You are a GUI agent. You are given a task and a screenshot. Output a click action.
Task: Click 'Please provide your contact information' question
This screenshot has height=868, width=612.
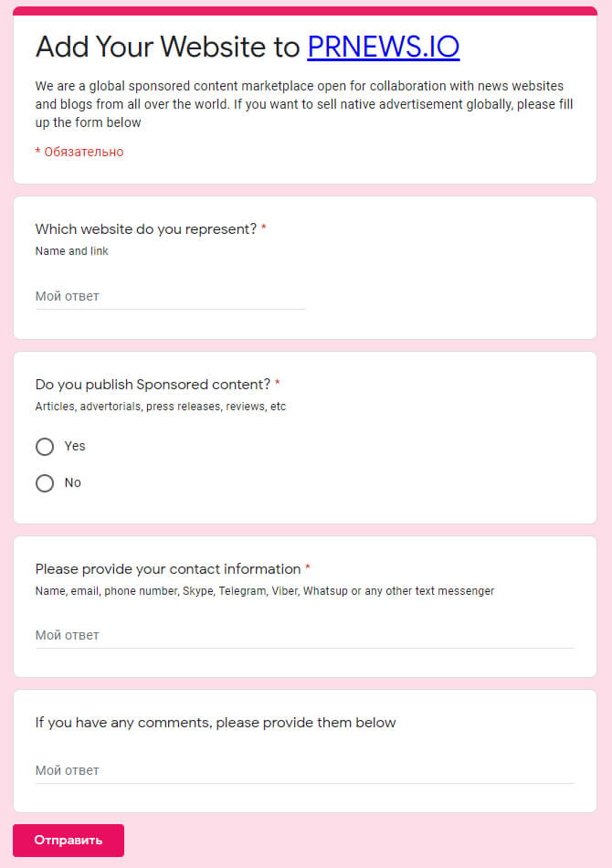click(x=168, y=569)
